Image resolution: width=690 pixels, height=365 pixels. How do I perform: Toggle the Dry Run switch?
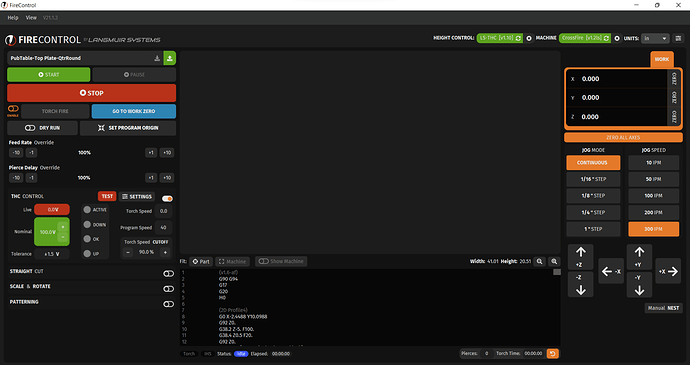click(30, 128)
